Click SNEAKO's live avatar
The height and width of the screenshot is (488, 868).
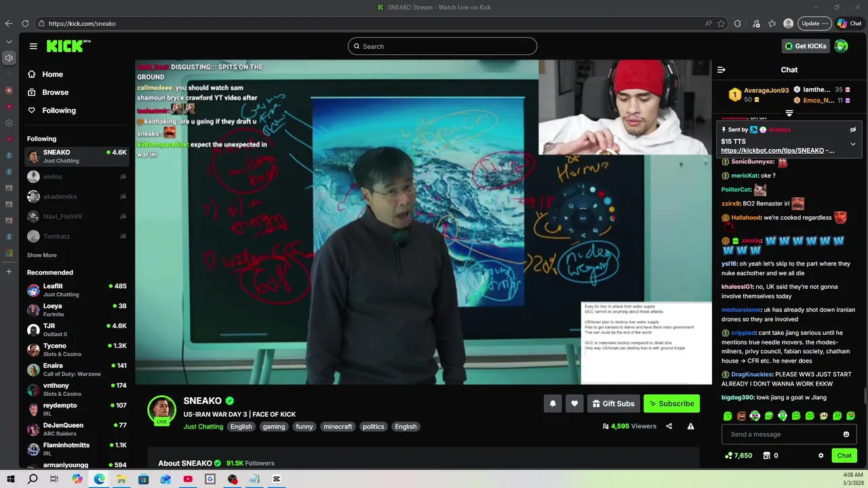[x=162, y=409]
